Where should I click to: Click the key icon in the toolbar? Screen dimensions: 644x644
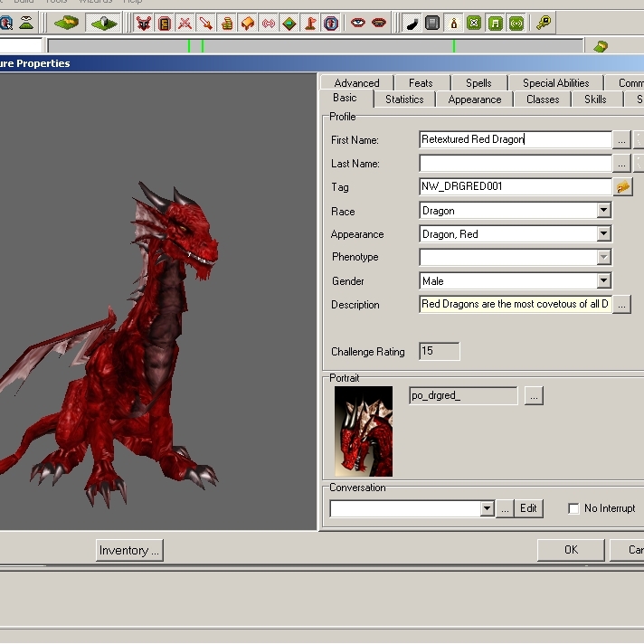[x=543, y=23]
